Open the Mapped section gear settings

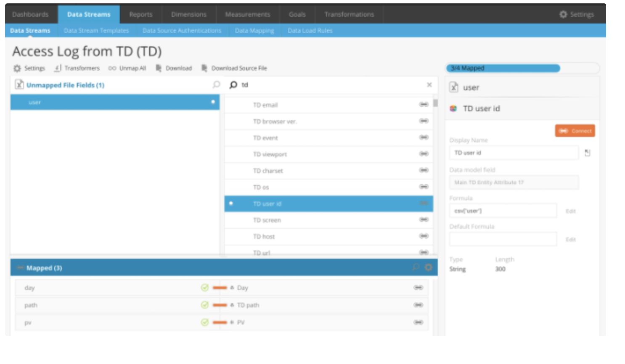pos(428,267)
